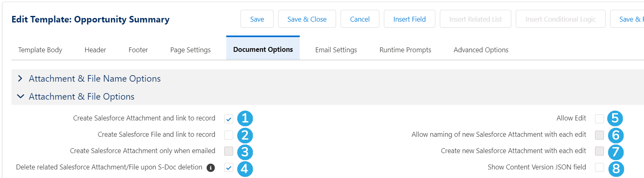This screenshot has width=644, height=178.
Task: Switch to the Runtime Prompts tab
Action: 405,50
